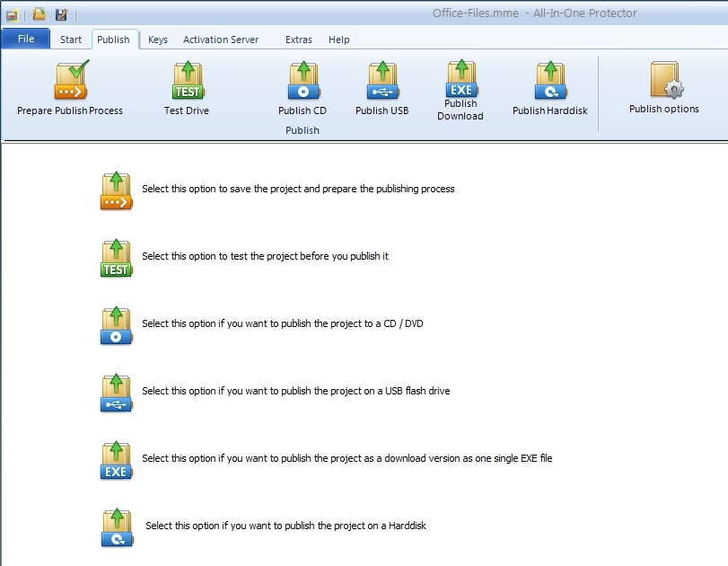Click the blue EXE icon in the main list

tap(116, 461)
